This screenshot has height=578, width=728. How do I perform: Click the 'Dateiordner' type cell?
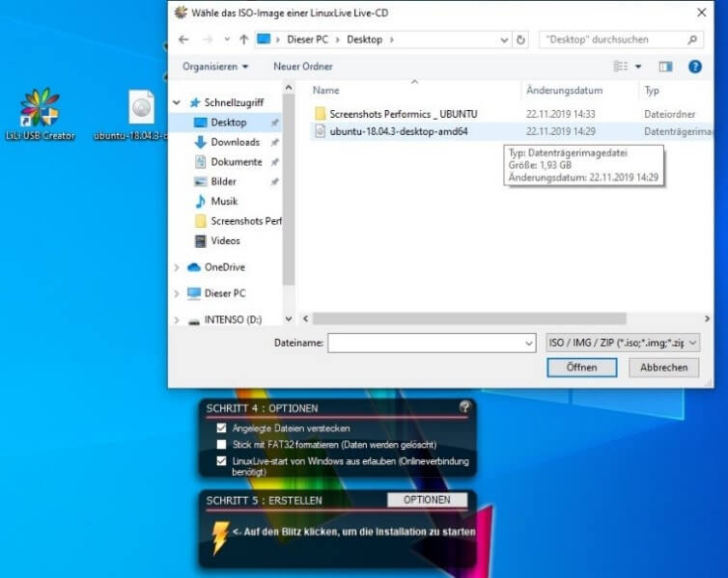tap(669, 114)
